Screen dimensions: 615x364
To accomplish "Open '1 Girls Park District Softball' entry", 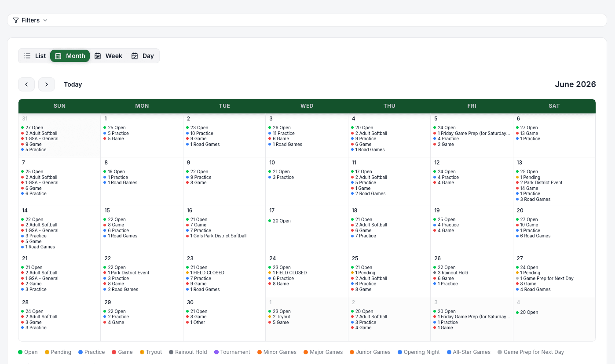I will point(216,236).
